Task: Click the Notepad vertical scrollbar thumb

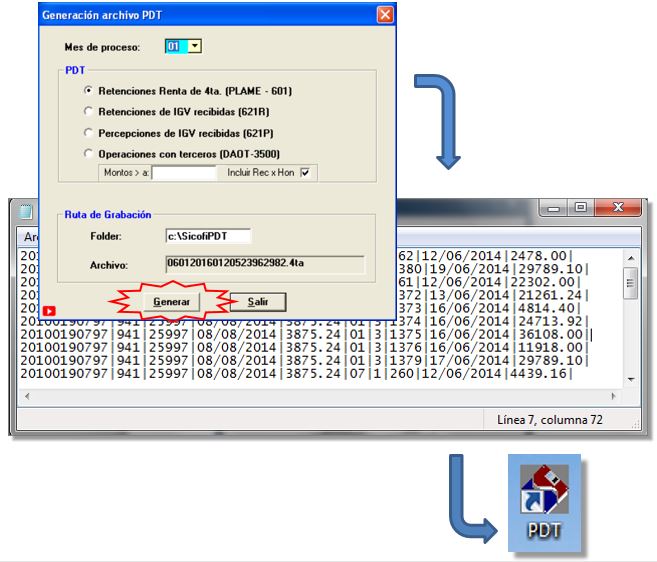Action: (631, 284)
